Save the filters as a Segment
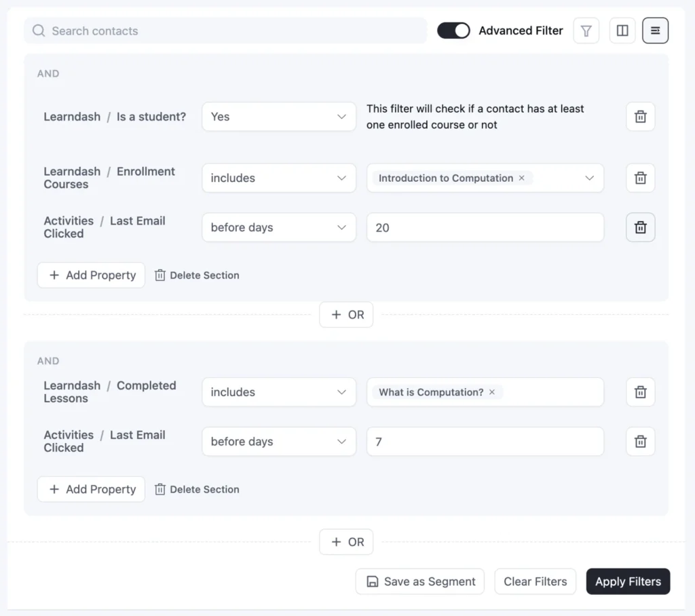Image resolution: width=695 pixels, height=616 pixels. 419,581
